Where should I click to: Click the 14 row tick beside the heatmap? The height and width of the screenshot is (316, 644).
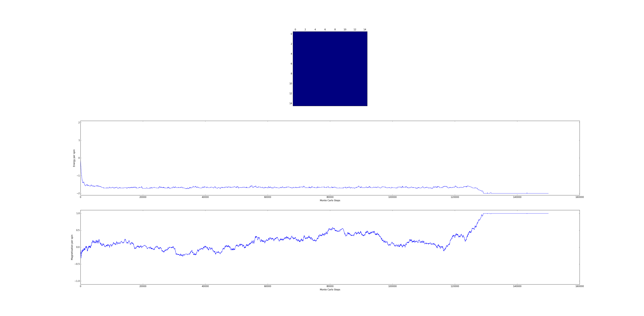(x=290, y=103)
